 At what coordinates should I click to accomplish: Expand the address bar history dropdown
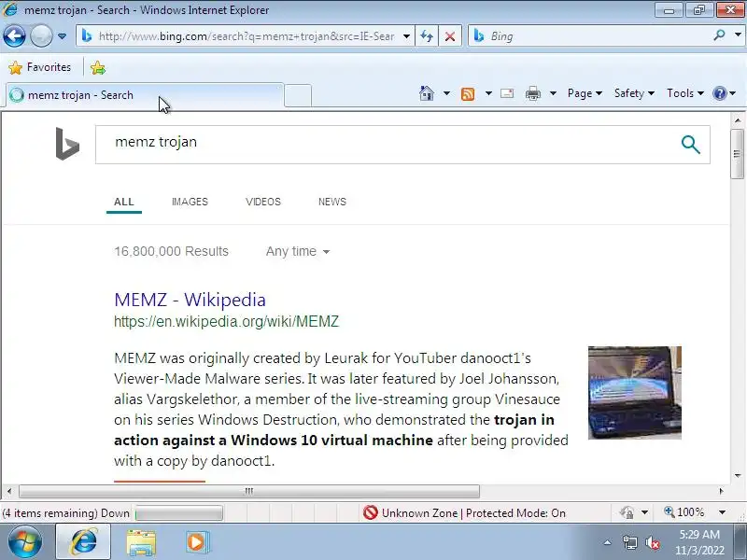(406, 36)
